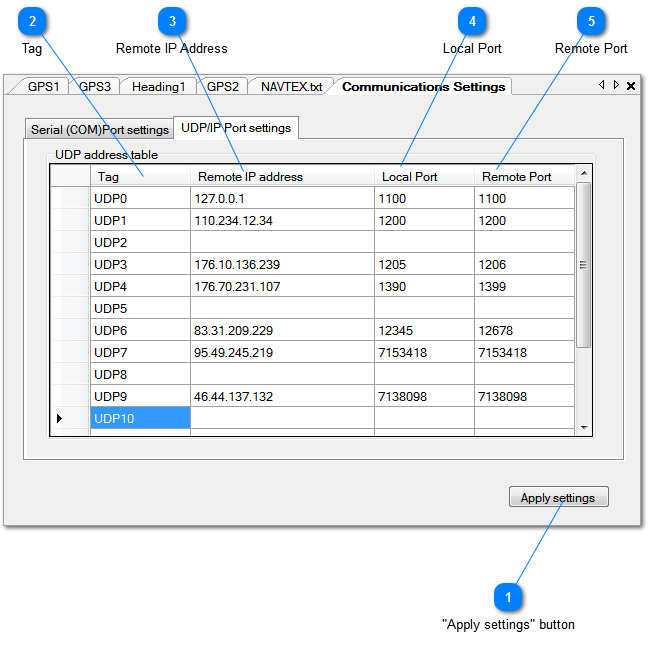Click the empty Remote Port field for UDP8

point(524,374)
